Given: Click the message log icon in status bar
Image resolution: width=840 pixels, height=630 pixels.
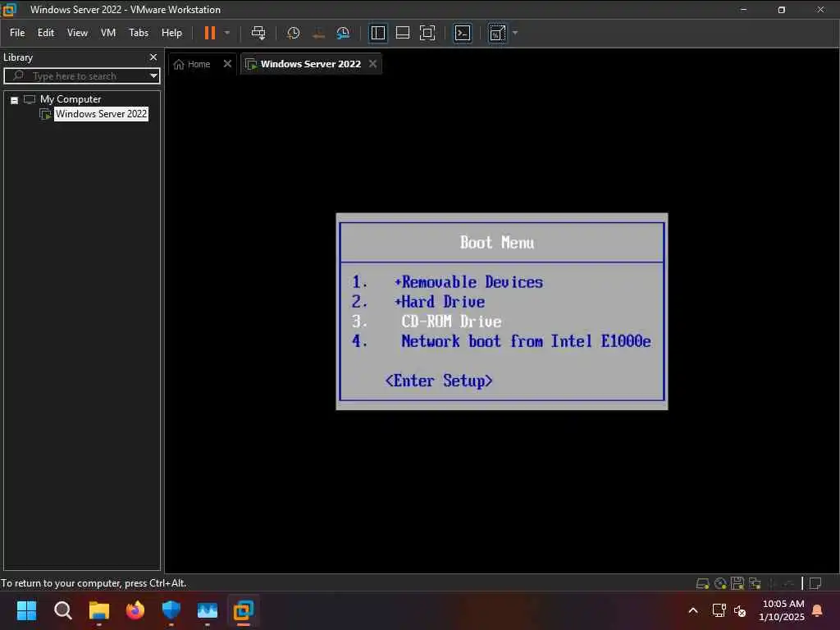Looking at the screenshot, I should coord(815,583).
